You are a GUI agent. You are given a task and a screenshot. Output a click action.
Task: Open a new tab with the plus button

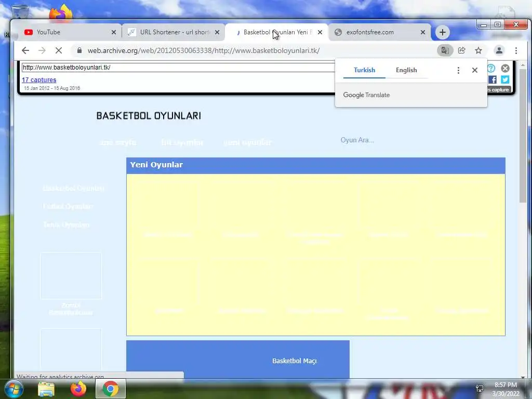click(x=442, y=32)
